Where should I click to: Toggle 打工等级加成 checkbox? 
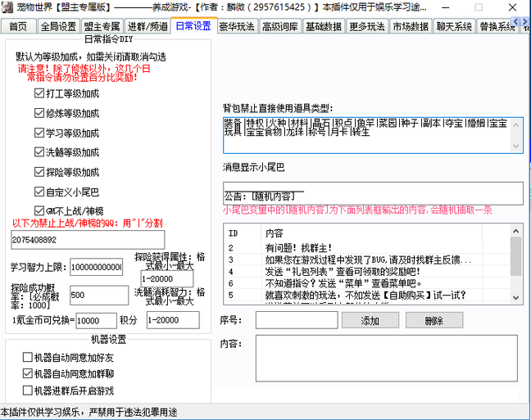click(x=39, y=93)
